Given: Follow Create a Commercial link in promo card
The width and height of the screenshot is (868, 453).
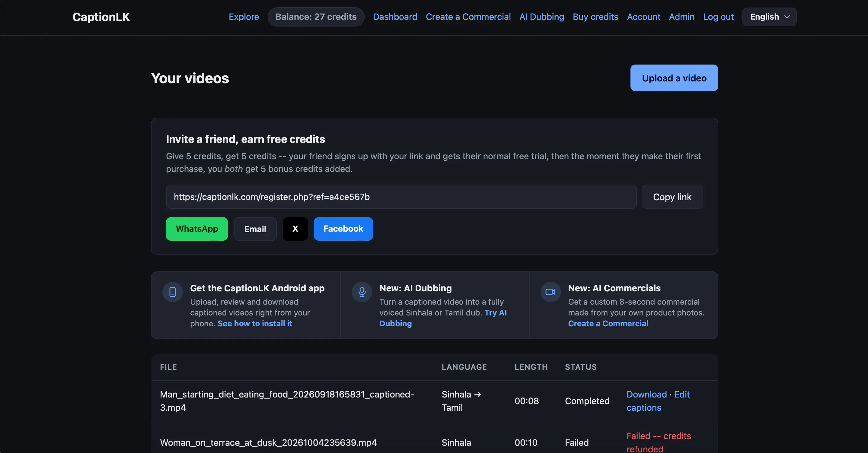Looking at the screenshot, I should tap(608, 323).
